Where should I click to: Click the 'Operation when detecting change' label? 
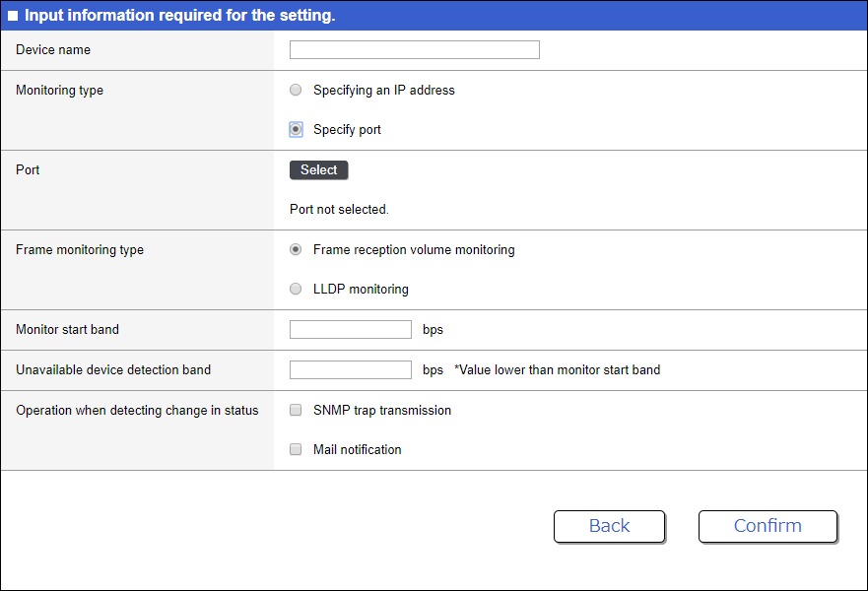pos(137,411)
